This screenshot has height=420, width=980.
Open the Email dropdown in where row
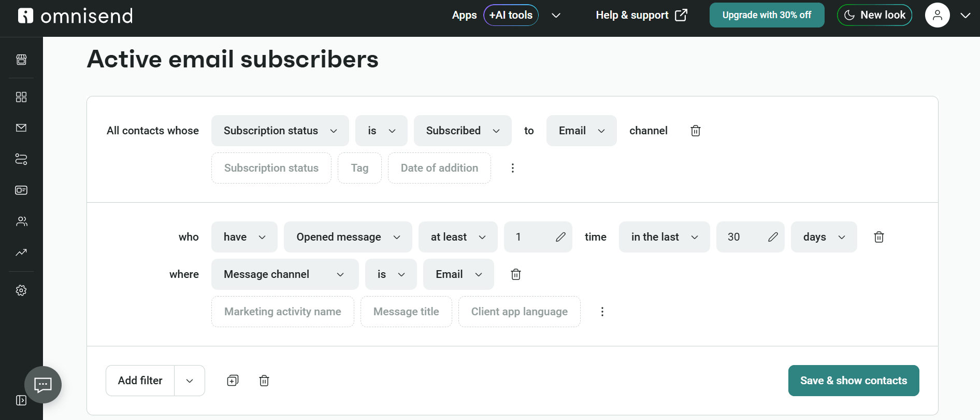click(x=458, y=274)
